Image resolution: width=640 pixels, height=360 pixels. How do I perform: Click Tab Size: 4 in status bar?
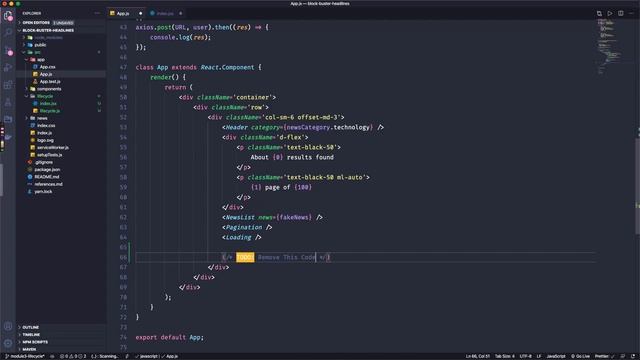(x=504, y=356)
